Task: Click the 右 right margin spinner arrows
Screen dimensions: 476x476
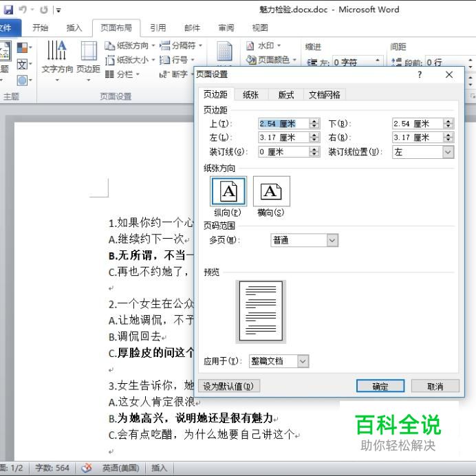Action: [448, 137]
